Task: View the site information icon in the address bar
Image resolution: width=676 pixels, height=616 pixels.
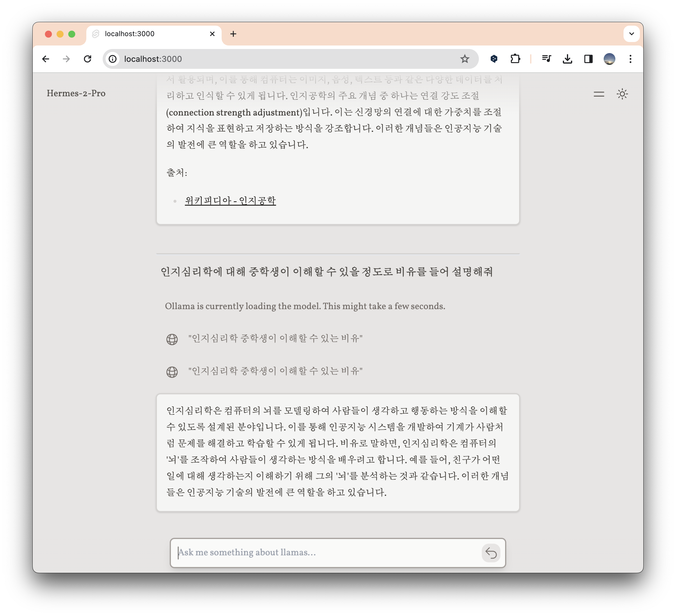Action: tap(113, 59)
